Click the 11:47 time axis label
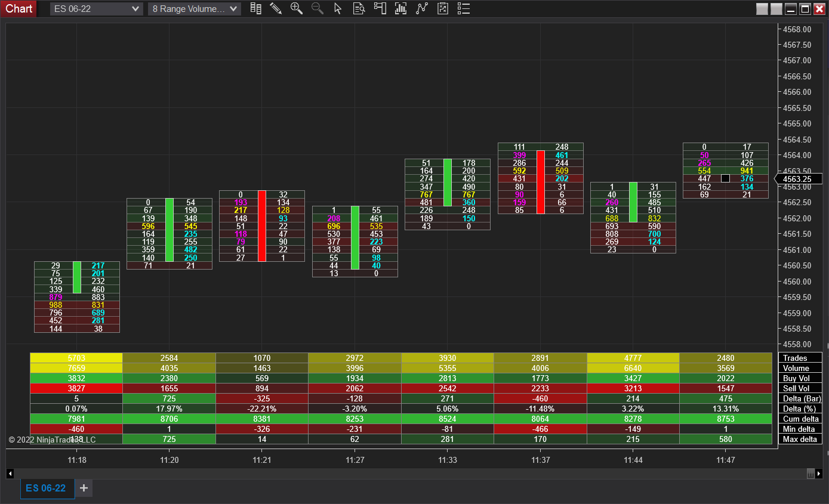The height and width of the screenshot is (504, 829). [726, 460]
